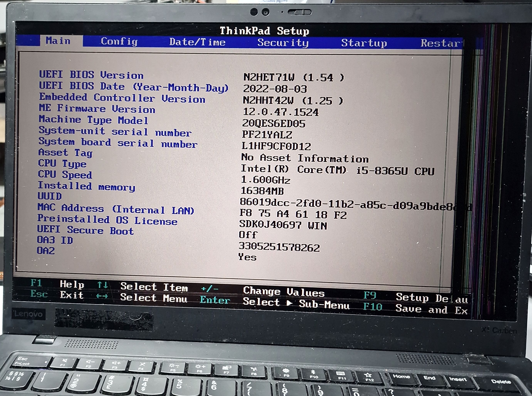Click the System-unit serial number label
Screen dimensions: 532x396
(115, 132)
